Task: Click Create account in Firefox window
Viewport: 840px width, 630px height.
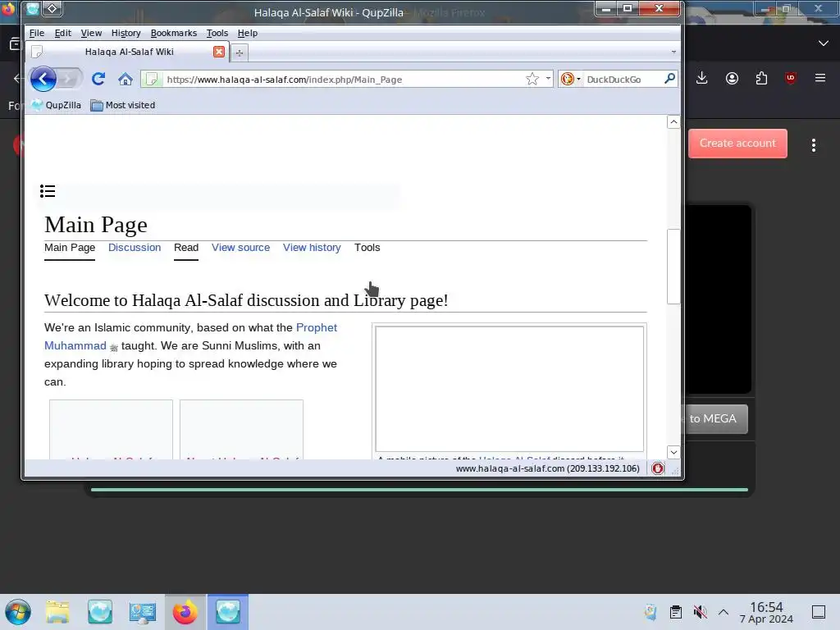Action: [x=737, y=143]
